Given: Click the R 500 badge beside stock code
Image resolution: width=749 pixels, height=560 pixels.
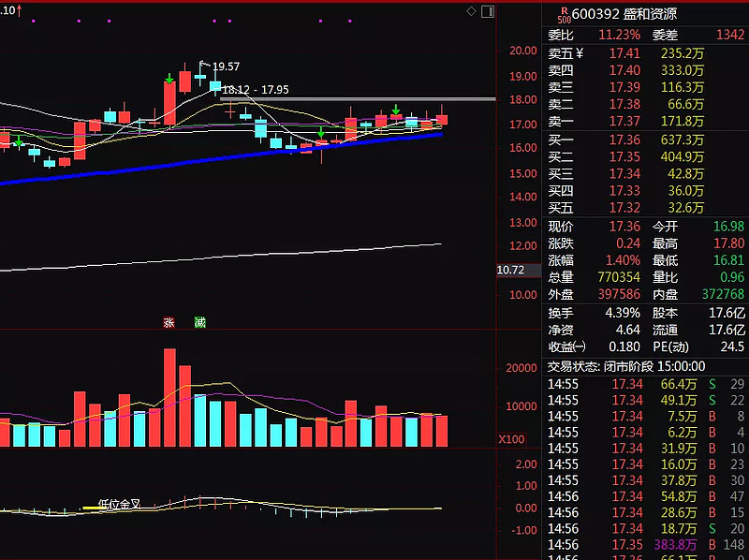Looking at the screenshot, I should pyautogui.click(x=565, y=15).
